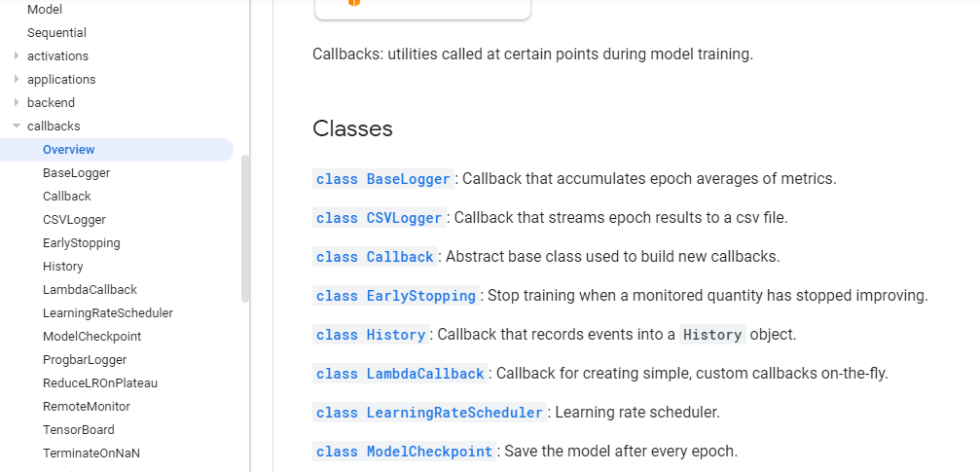The image size is (980, 472).
Task: Open the class LearningRateScheduler link
Action: [x=429, y=413]
